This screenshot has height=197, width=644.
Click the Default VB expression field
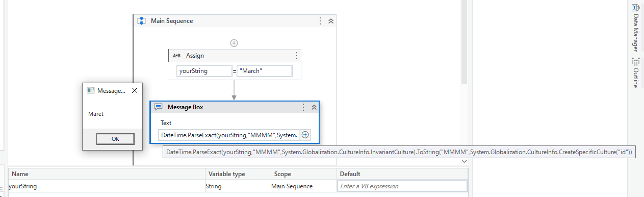pyautogui.click(x=402, y=186)
